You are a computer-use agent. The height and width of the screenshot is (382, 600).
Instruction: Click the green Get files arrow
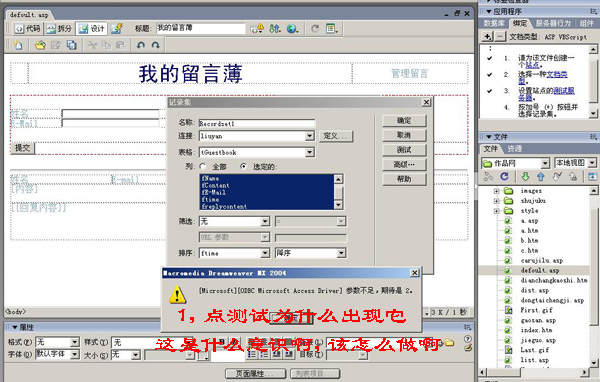525,176
